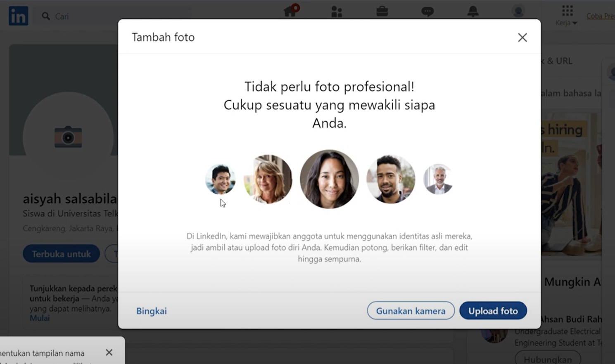The image size is (615, 364).
Task: Select the center woman sample photo
Action: [x=329, y=179]
